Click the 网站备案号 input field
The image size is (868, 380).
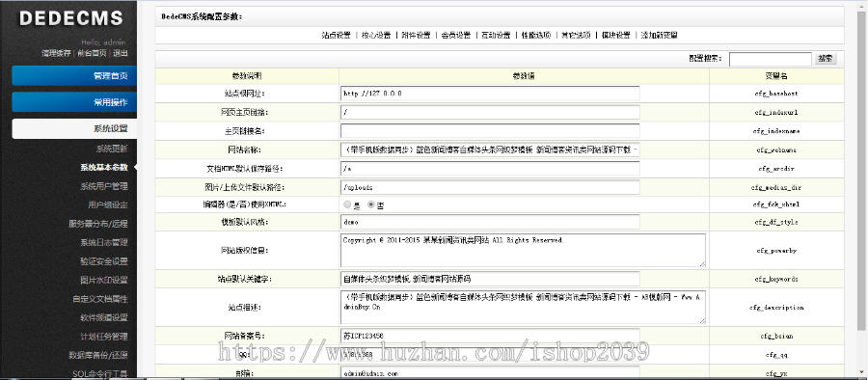point(490,336)
